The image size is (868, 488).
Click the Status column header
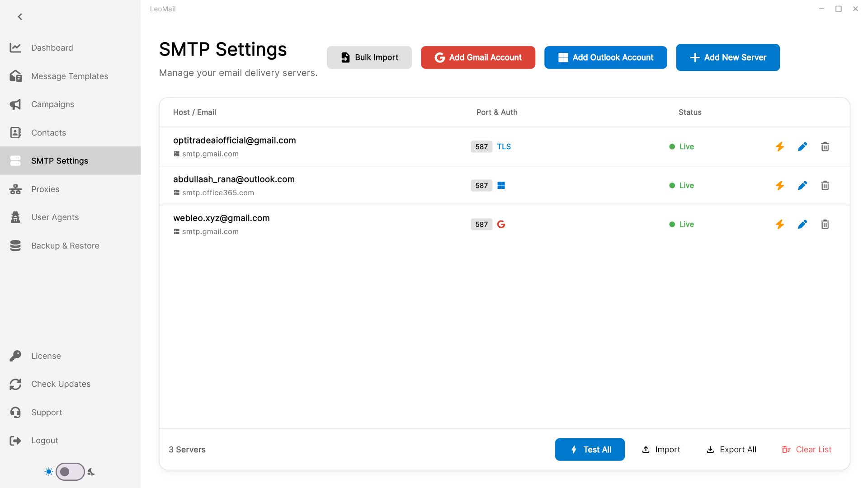pos(690,112)
